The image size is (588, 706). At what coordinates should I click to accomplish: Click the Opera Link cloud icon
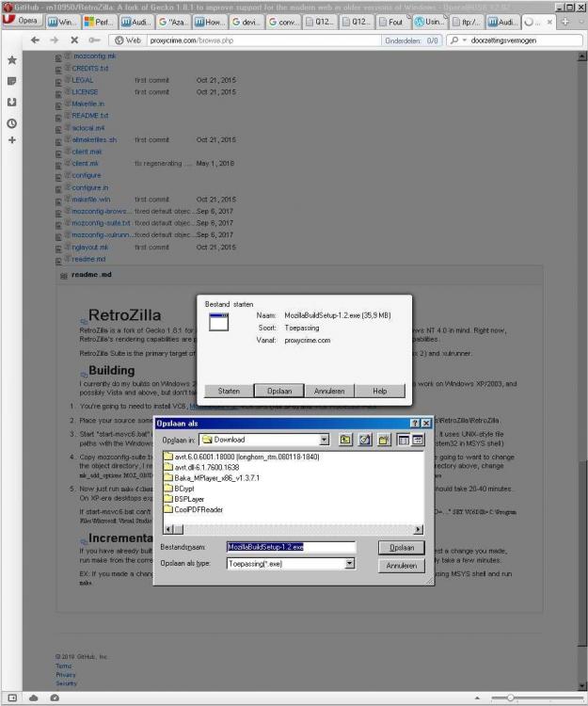pos(34,698)
